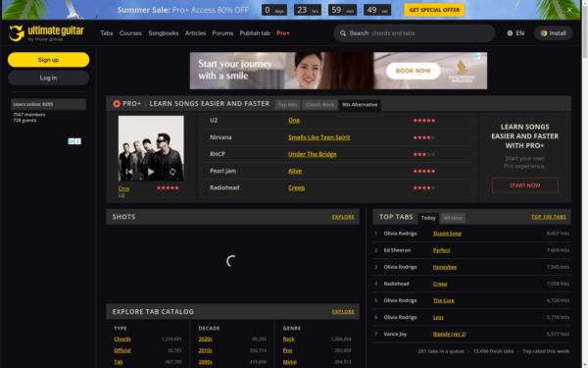Open Pop genre in catalog
588x368 pixels.
coord(287,350)
